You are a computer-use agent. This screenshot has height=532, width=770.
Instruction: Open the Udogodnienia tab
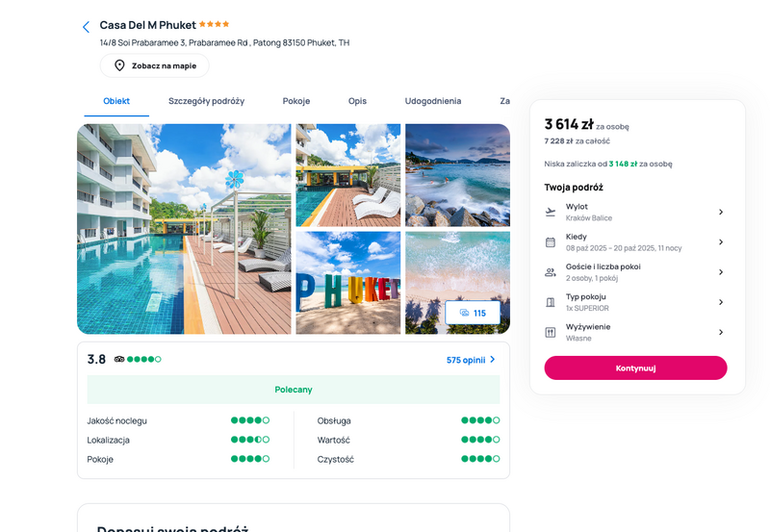click(x=432, y=101)
